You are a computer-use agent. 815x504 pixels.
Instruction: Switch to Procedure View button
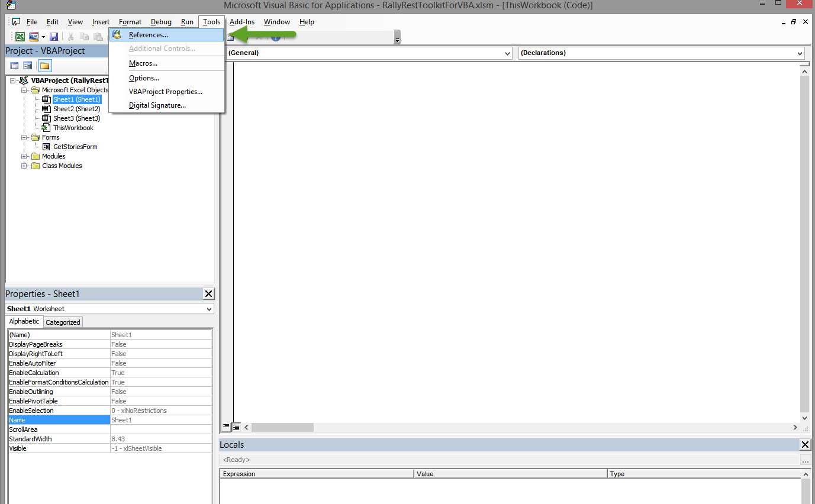click(x=226, y=427)
